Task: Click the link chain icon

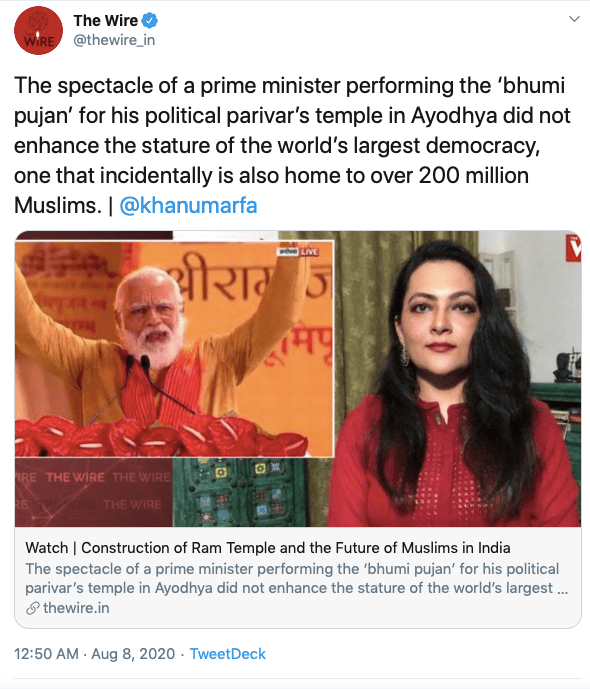Action: (33, 609)
